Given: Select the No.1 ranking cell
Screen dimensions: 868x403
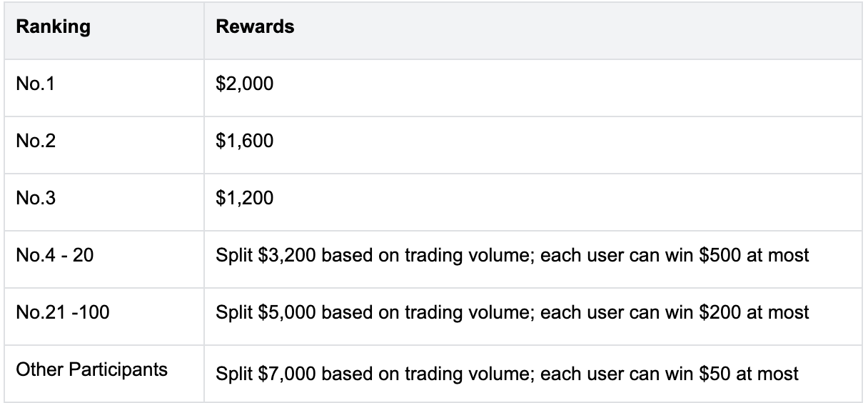Looking at the screenshot, I should point(36,84).
